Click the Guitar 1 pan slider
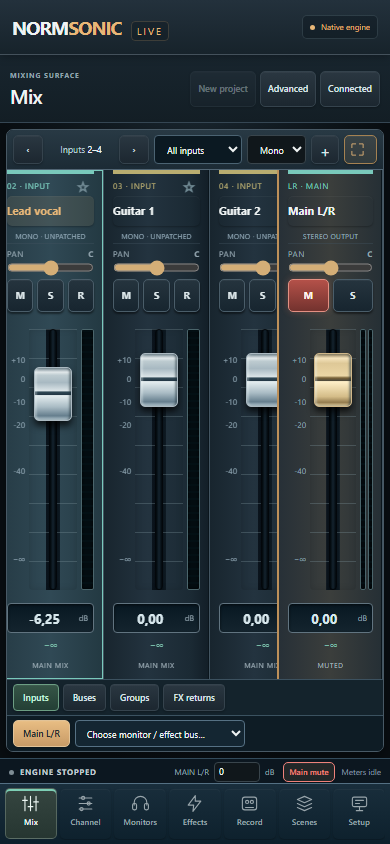 (156, 268)
